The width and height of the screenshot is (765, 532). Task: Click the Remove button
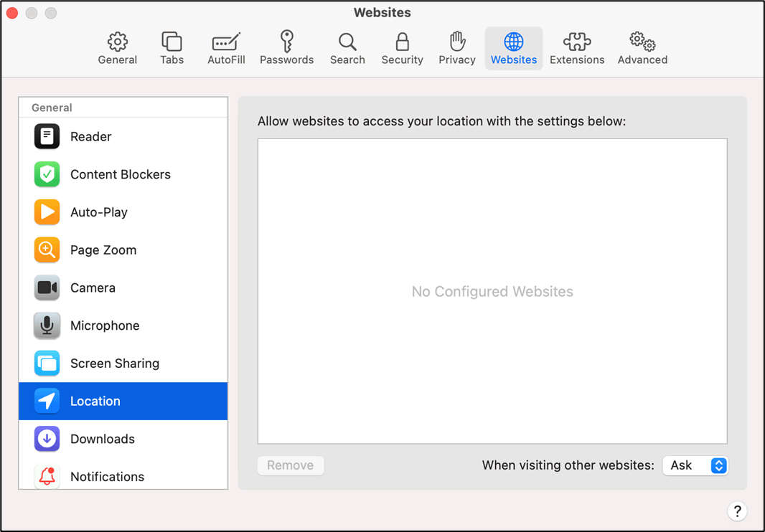pyautogui.click(x=291, y=466)
